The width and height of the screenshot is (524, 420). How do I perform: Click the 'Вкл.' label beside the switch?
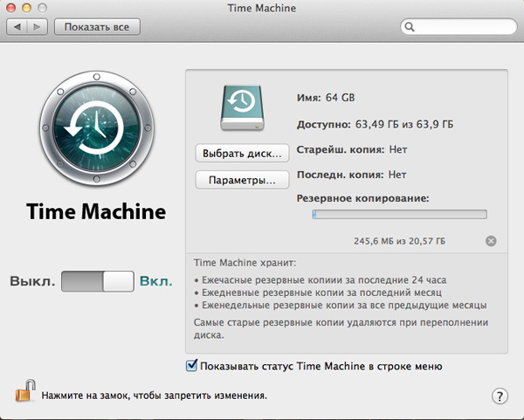coord(155,282)
